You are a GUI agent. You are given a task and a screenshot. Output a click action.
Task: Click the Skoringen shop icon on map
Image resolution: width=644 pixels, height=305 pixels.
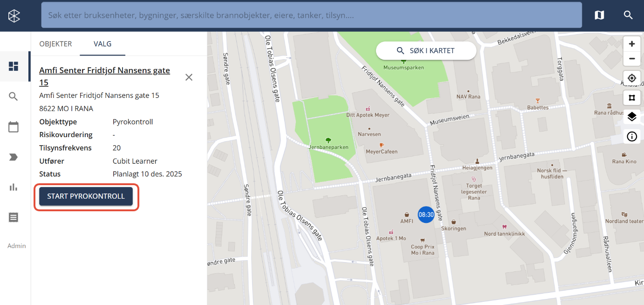(453, 222)
